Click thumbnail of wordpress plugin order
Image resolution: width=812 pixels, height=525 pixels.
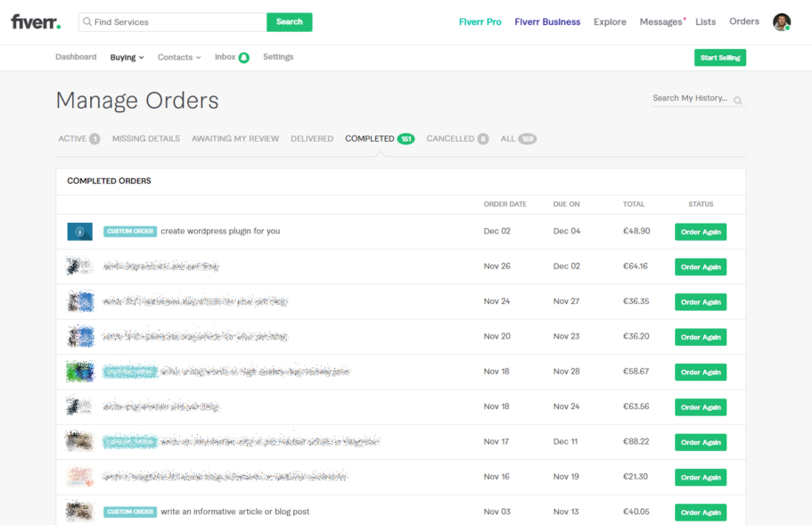pyautogui.click(x=79, y=232)
